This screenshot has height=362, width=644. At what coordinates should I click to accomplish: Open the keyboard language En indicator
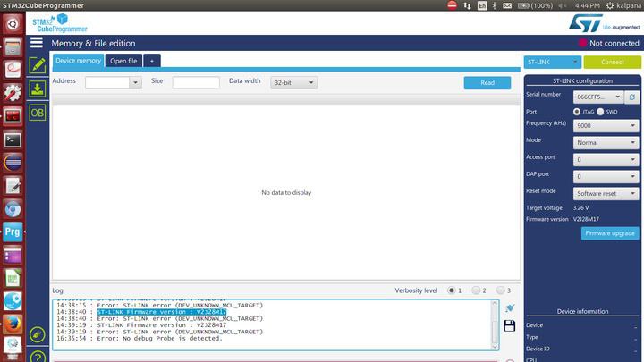[482, 5]
